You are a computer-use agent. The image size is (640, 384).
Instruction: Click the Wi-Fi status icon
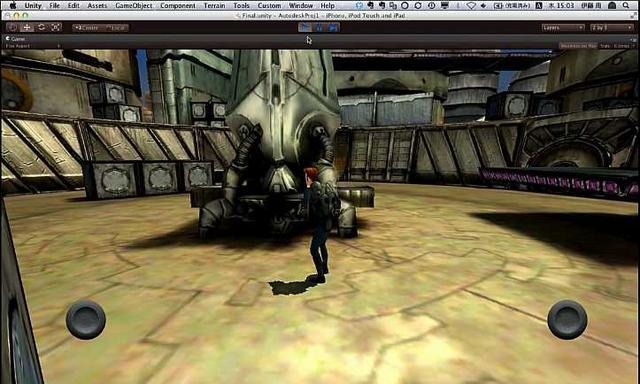[x=471, y=6]
